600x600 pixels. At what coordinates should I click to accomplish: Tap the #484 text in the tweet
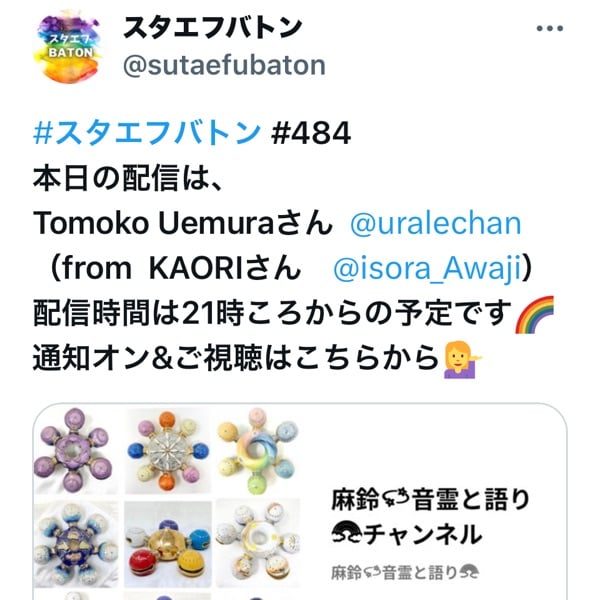[311, 133]
